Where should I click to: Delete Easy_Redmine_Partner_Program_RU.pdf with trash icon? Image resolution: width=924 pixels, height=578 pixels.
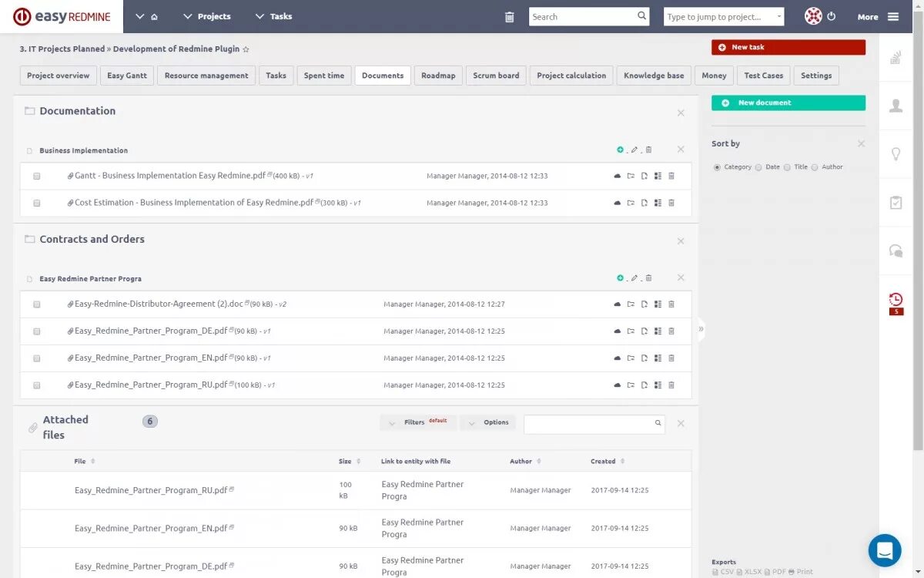coord(671,385)
